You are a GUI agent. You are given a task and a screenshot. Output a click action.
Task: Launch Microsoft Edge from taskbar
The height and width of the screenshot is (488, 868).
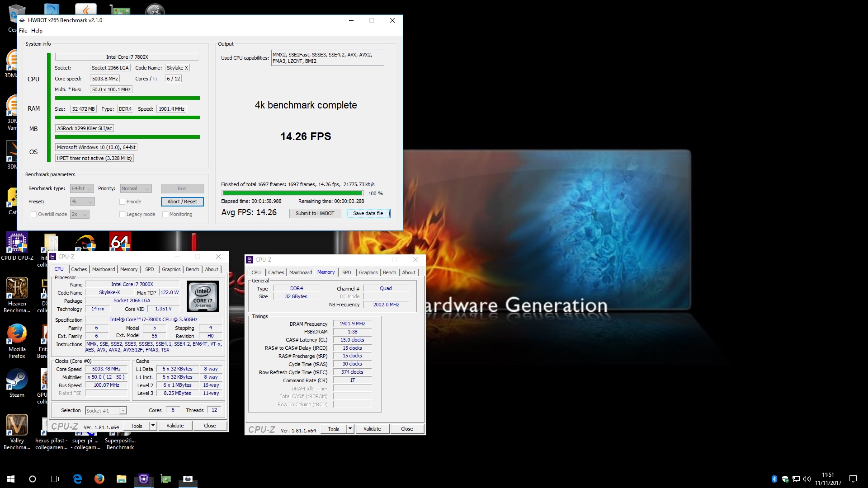[77, 479]
